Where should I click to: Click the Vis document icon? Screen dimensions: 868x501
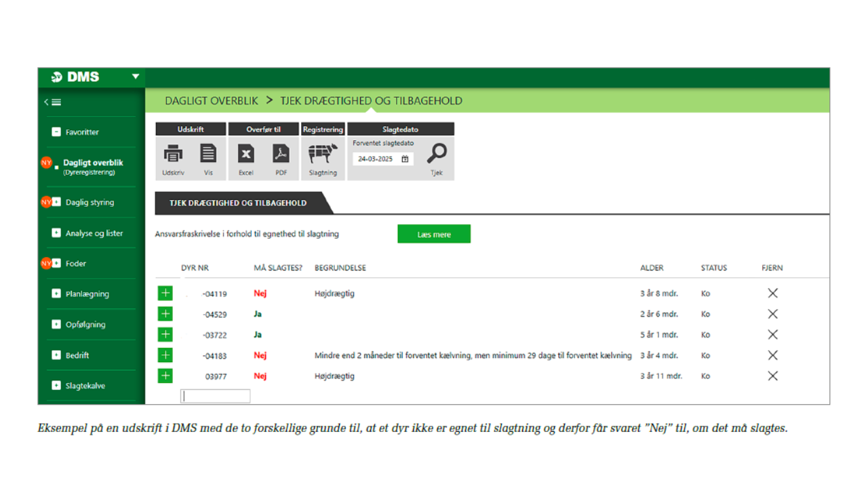pos(208,155)
